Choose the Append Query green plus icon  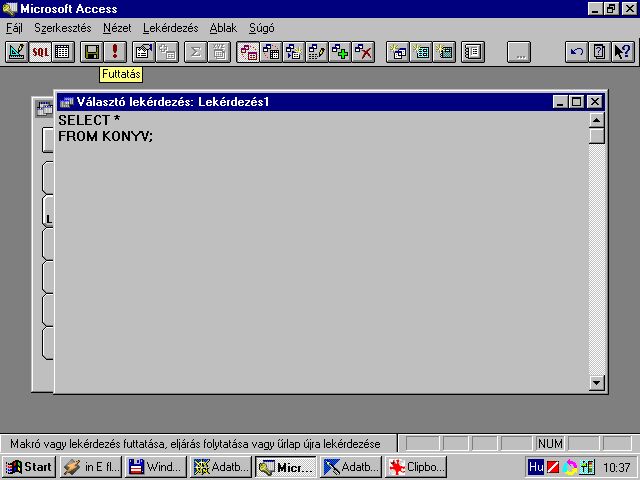340,52
